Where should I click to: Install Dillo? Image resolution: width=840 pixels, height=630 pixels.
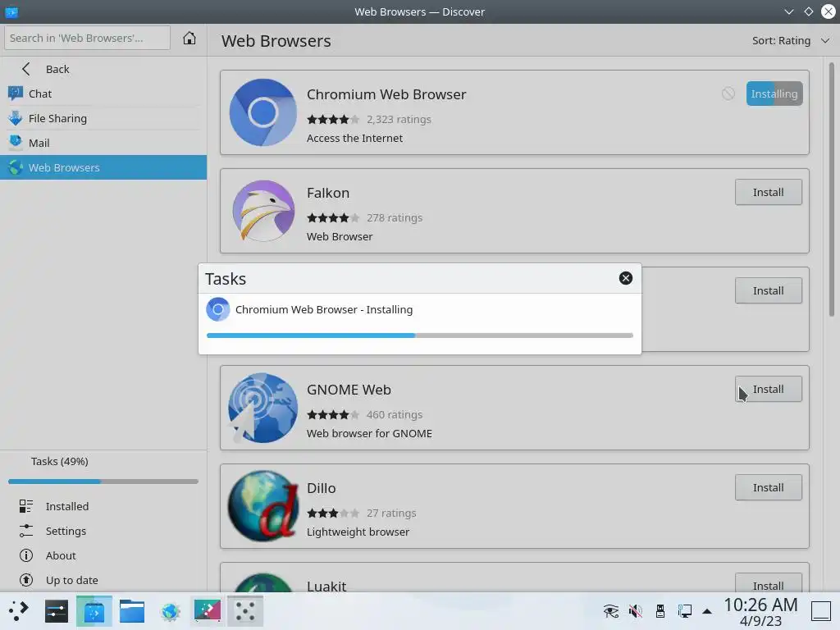tap(768, 487)
